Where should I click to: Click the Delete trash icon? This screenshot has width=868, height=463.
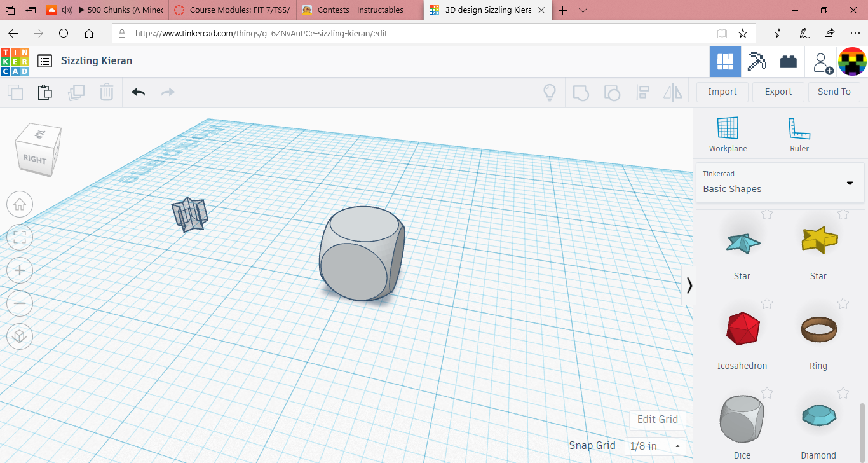click(107, 92)
